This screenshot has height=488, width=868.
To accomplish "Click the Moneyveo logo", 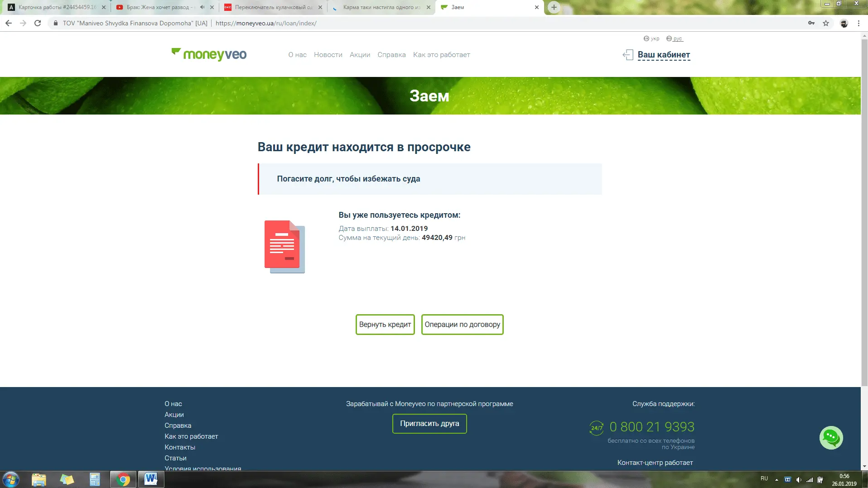I will (209, 54).
